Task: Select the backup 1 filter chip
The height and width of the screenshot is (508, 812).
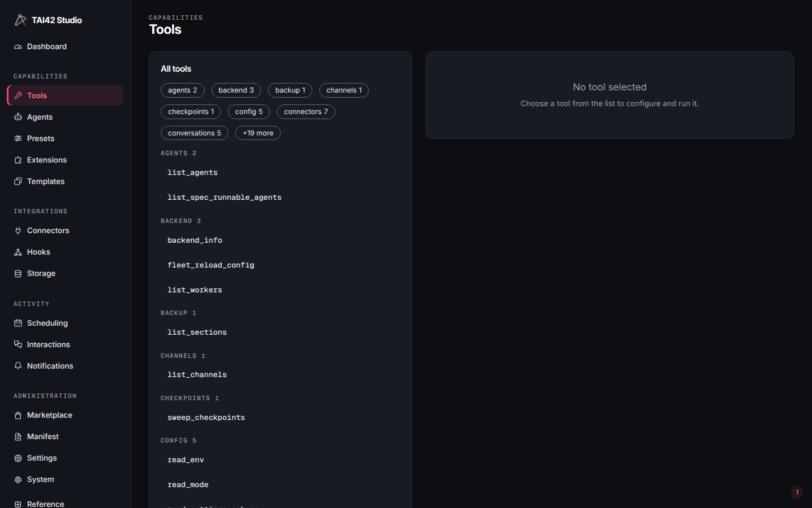Action: click(290, 90)
